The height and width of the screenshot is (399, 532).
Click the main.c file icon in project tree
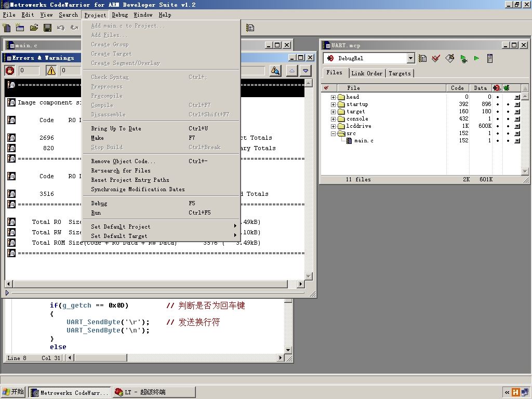349,140
